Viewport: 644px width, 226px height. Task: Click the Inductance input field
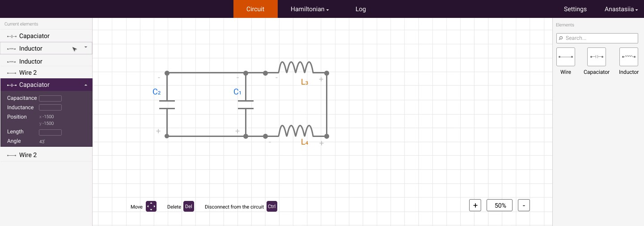pyautogui.click(x=50, y=107)
